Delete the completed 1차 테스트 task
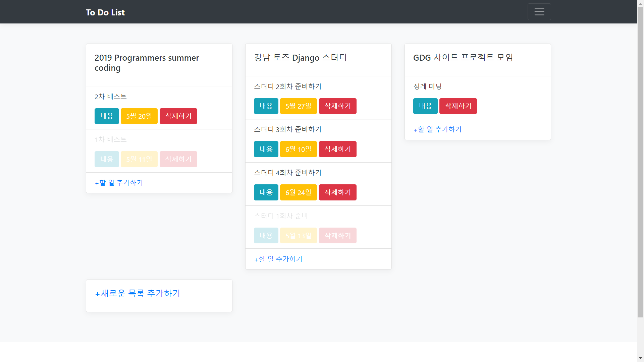Image resolution: width=644 pixels, height=362 pixels. point(178,159)
